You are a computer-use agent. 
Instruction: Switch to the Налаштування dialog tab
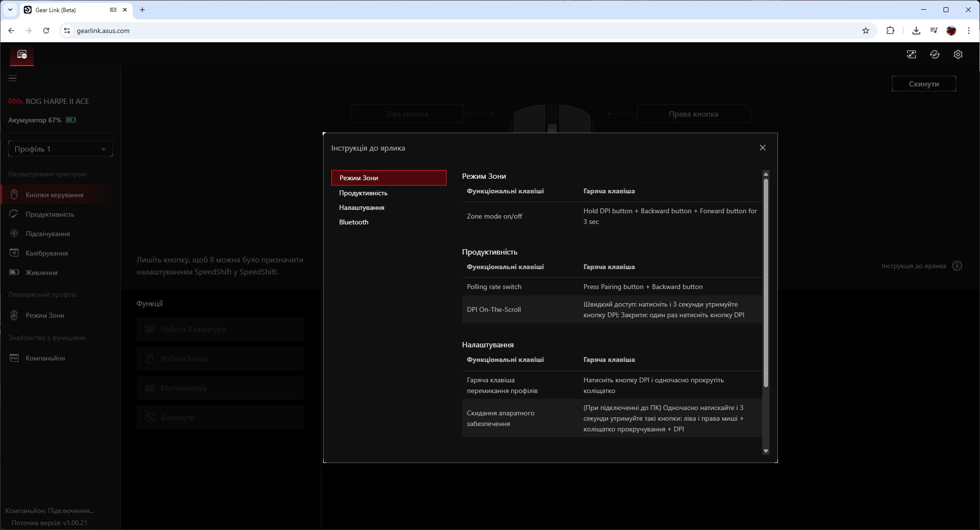pos(361,207)
